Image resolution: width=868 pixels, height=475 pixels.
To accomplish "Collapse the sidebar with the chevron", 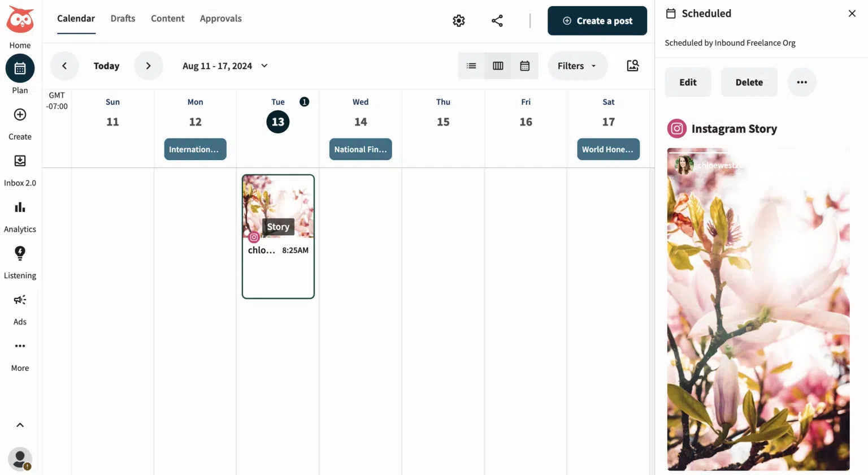I will (20, 425).
